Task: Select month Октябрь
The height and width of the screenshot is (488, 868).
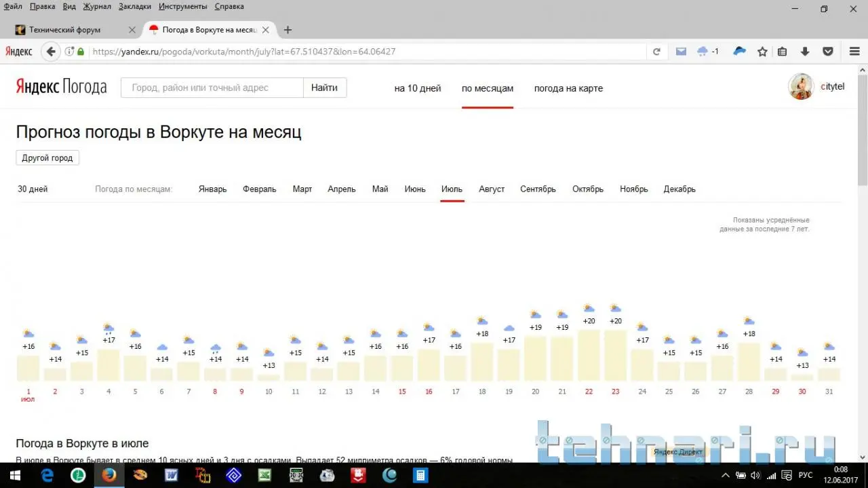Action: tap(588, 189)
